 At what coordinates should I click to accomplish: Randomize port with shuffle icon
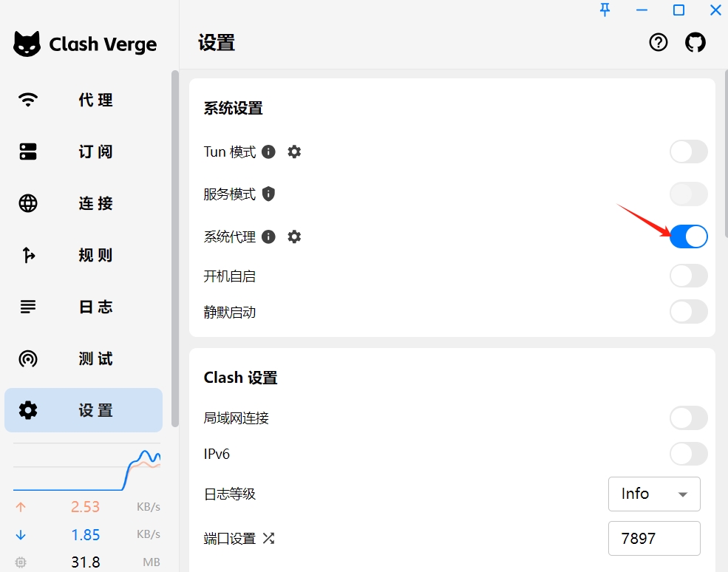pyautogui.click(x=268, y=539)
